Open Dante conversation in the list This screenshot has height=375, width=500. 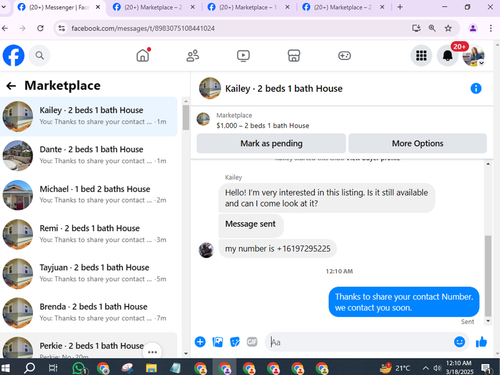click(x=89, y=155)
